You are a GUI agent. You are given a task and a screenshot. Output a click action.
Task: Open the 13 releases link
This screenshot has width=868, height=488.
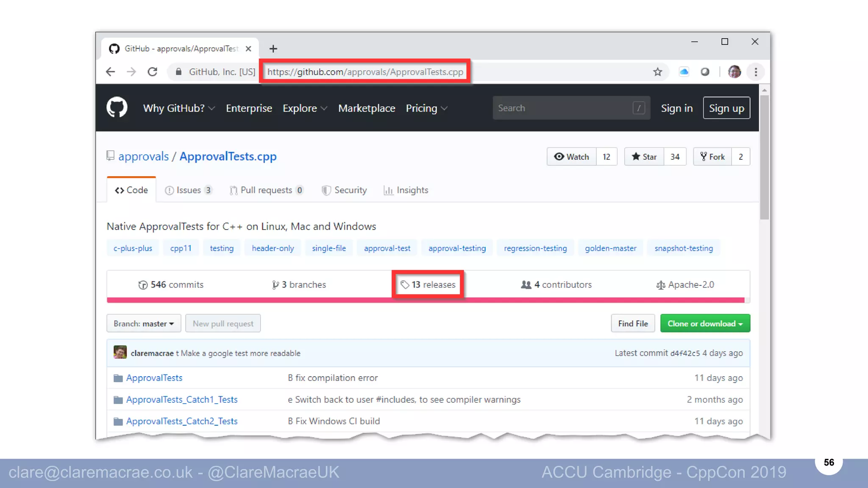428,285
